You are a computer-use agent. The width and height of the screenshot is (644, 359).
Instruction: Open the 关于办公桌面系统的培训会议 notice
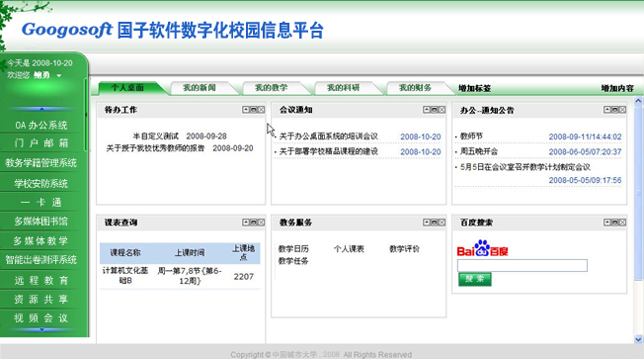[x=329, y=136]
